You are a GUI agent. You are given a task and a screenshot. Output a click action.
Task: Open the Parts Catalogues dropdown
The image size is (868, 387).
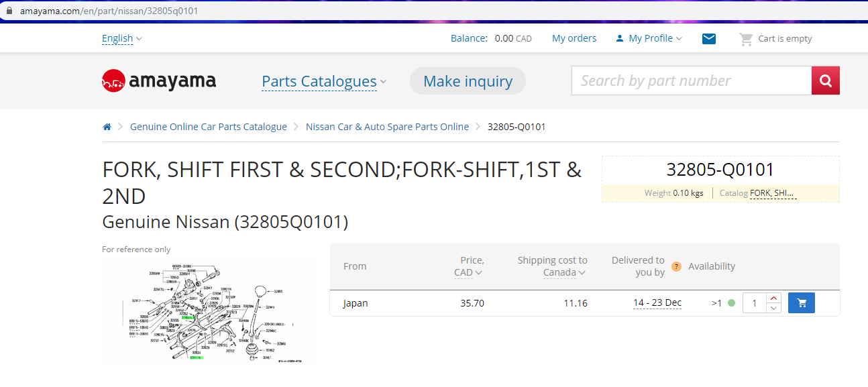click(324, 82)
